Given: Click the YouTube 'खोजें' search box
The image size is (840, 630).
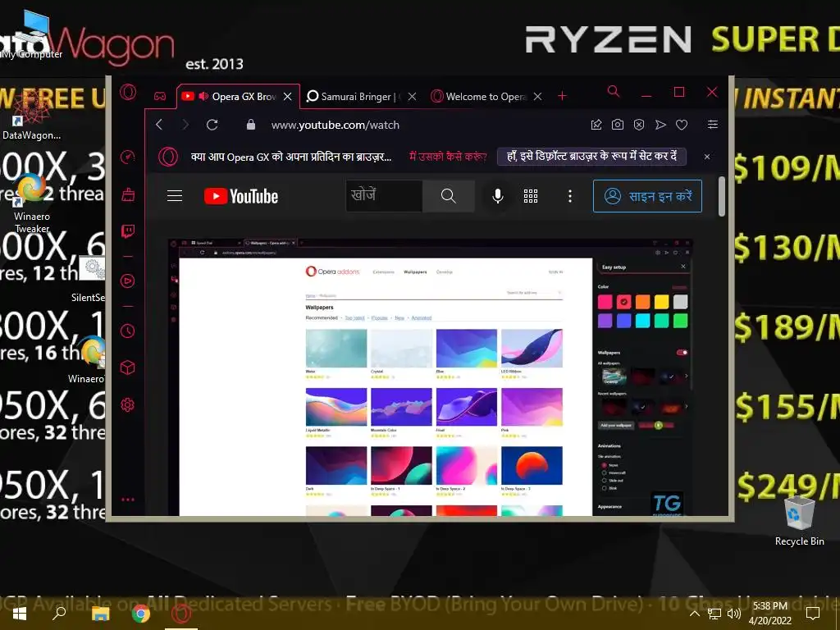Looking at the screenshot, I should click(384, 195).
